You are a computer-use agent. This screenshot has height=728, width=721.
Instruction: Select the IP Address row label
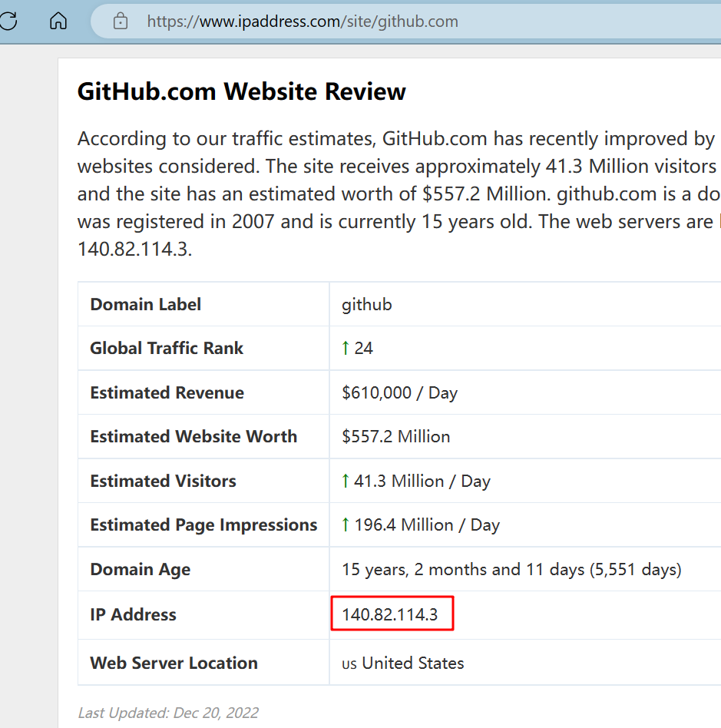tap(134, 614)
